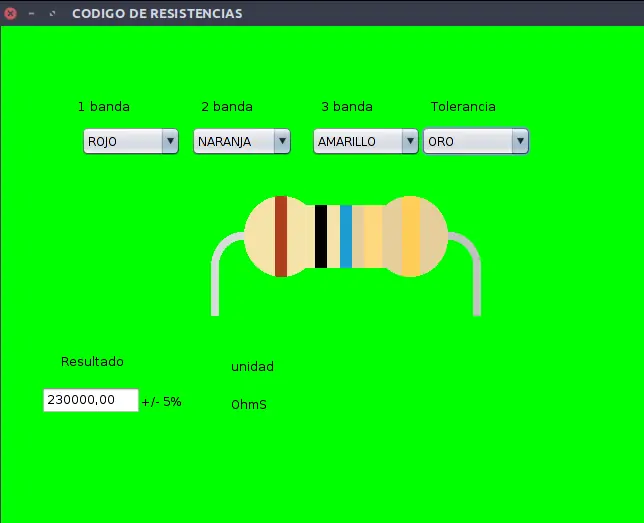
Task: Click the '1 banda' label
Action: [x=104, y=107]
